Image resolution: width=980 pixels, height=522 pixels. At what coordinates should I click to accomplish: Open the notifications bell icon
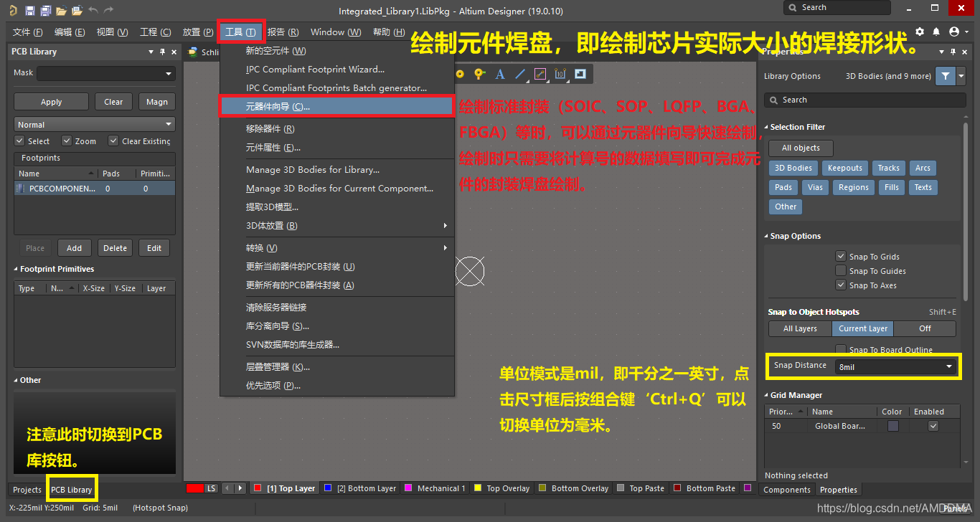point(936,32)
